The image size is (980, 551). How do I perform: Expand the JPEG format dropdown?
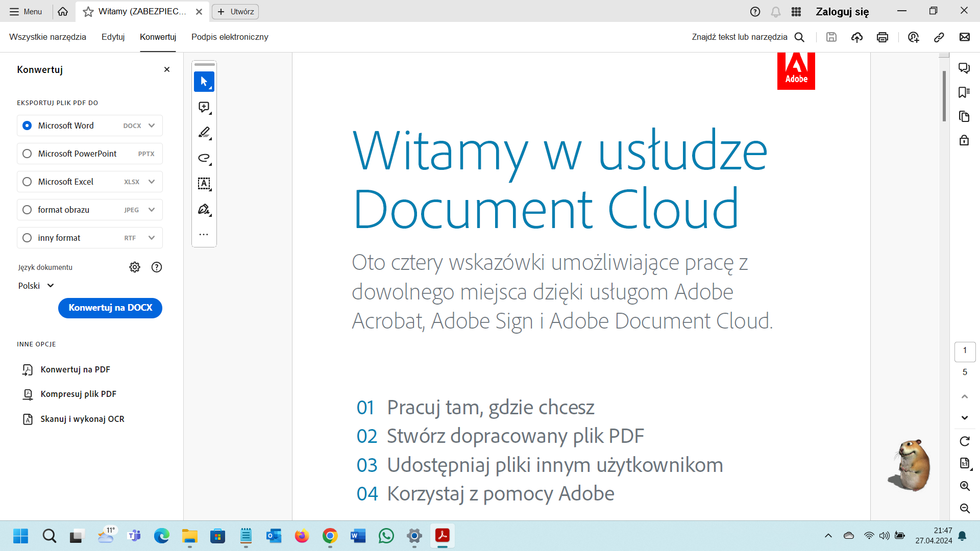pyautogui.click(x=152, y=210)
